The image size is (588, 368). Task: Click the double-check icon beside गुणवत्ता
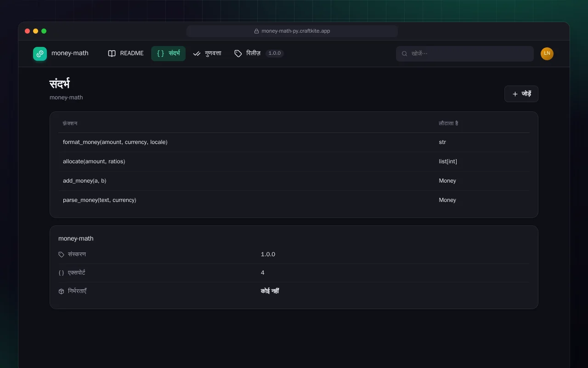(x=197, y=53)
